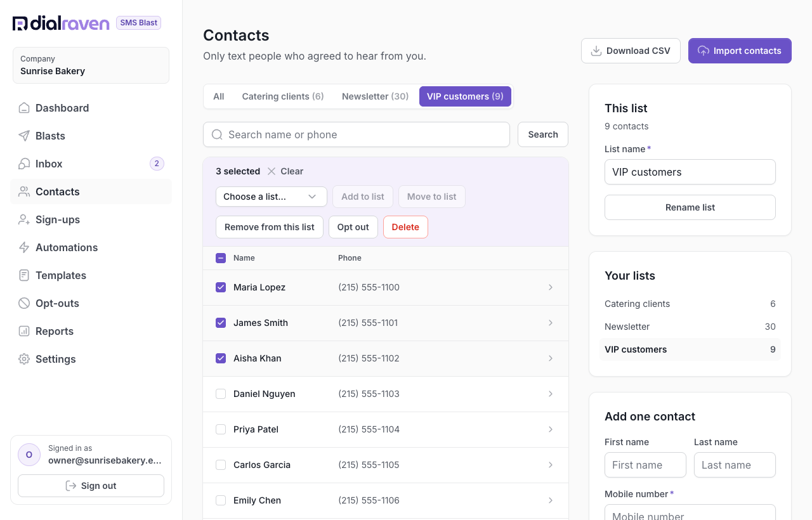This screenshot has height=520, width=812.
Task: Click the Settings gear icon
Action: coord(24,359)
